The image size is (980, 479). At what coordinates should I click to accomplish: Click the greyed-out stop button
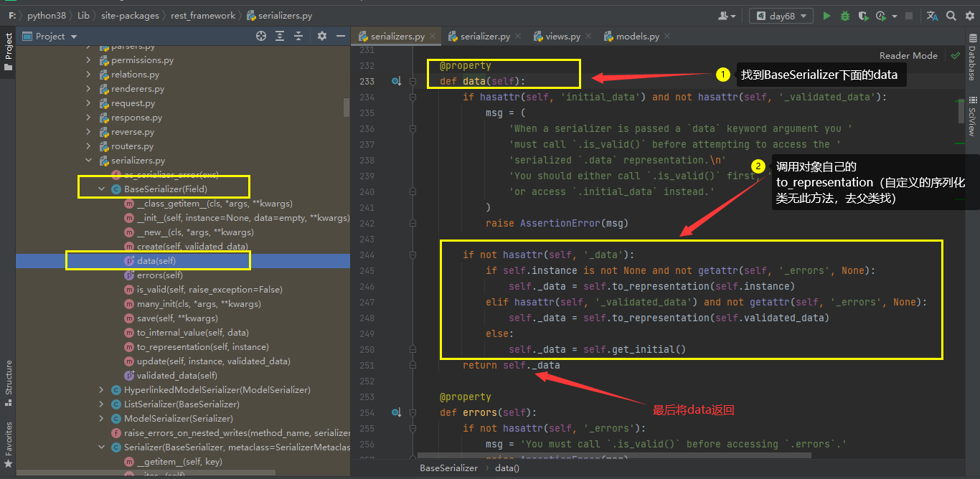(x=909, y=15)
